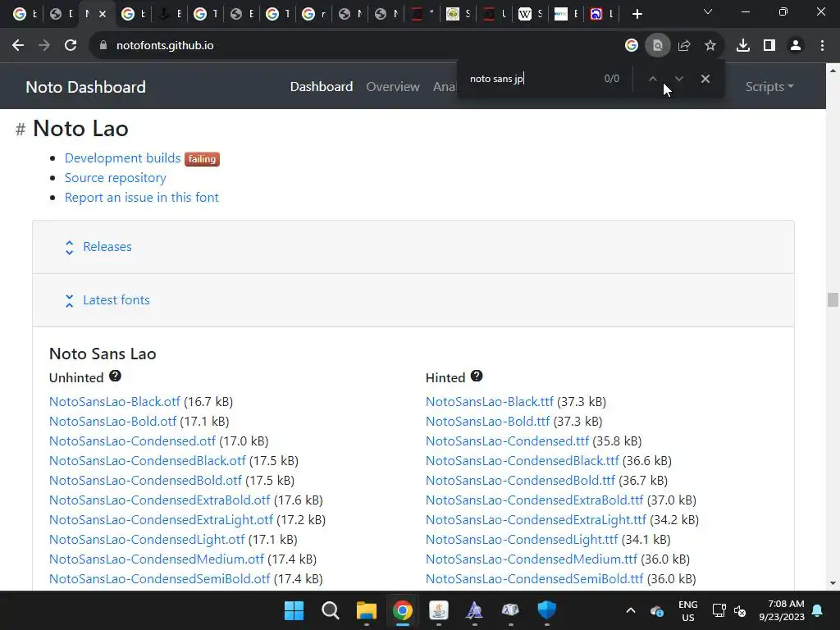Viewport: 840px width, 630px height.
Task: Open the Windows Start menu
Action: point(294,610)
